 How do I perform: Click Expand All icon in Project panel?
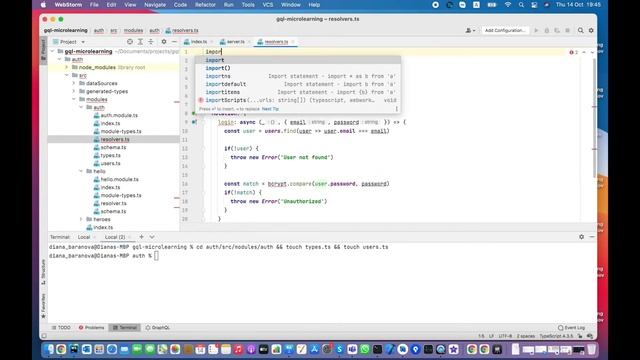140,42
